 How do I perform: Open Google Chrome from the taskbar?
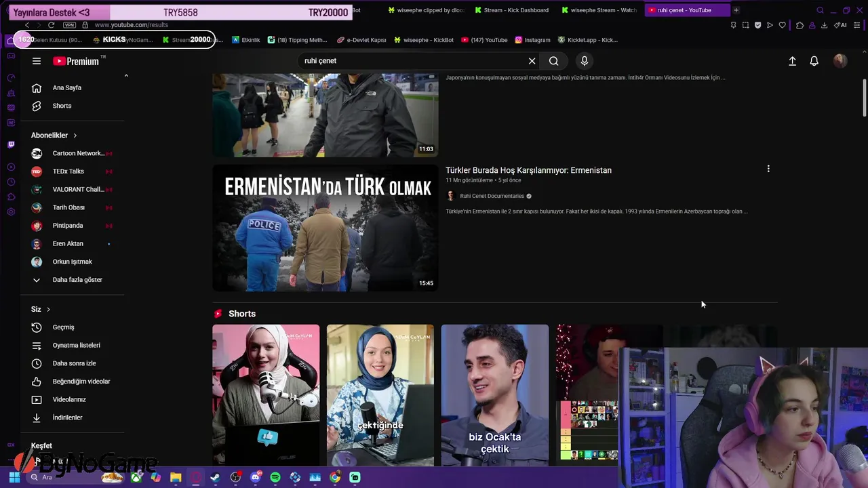pyautogui.click(x=335, y=478)
